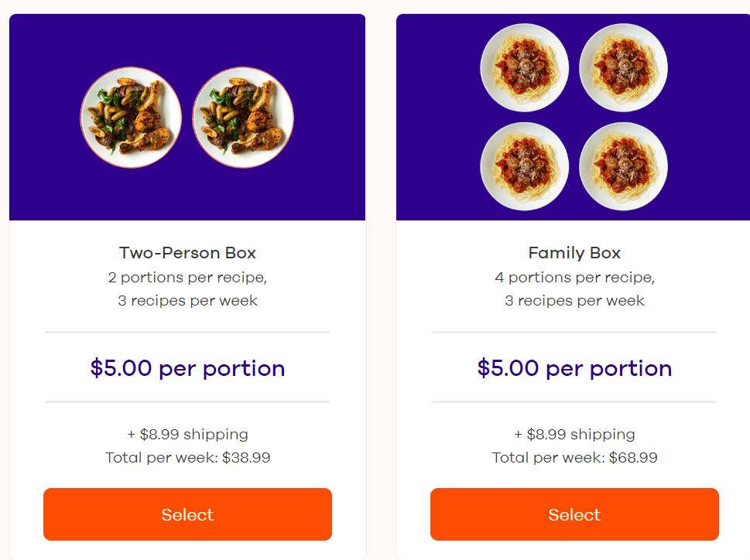Click the Total per week $68.99 text
This screenshot has height=560, width=750.
574,457
